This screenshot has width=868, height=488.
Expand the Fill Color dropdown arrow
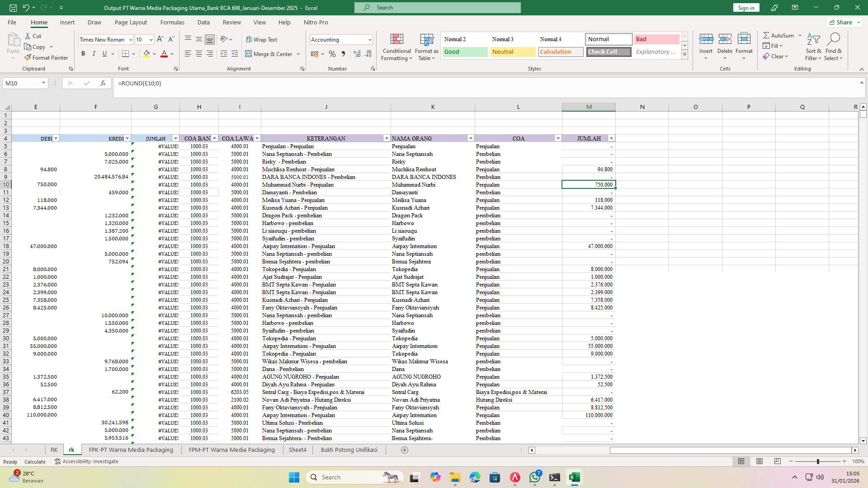pyautogui.click(x=153, y=54)
